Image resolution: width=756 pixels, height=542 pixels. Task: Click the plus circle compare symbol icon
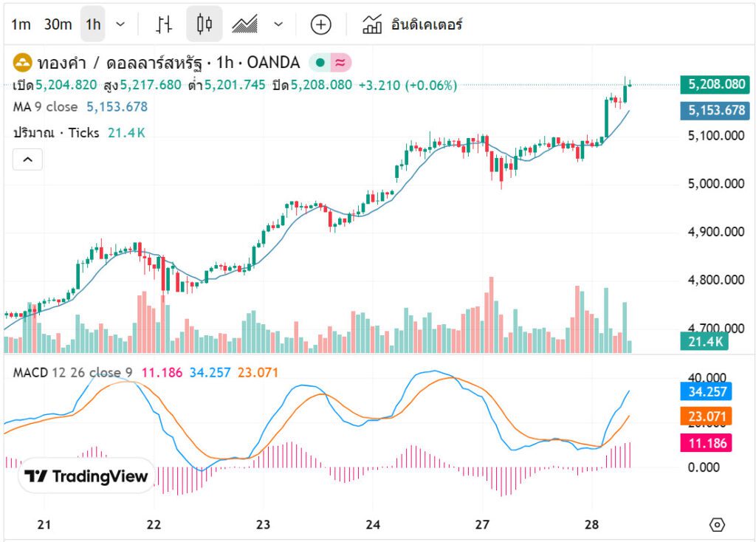pos(320,24)
